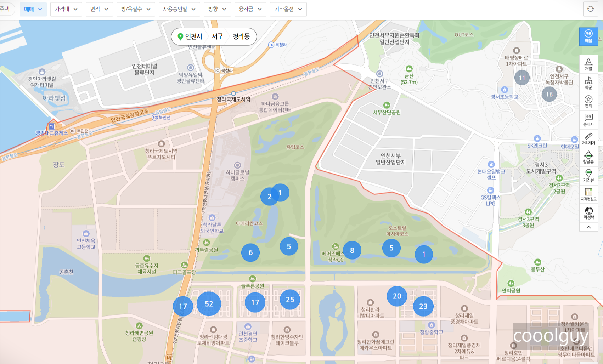The width and height of the screenshot is (603, 364).
Task: Open the cluster marker with 23 listings
Action: point(423,306)
